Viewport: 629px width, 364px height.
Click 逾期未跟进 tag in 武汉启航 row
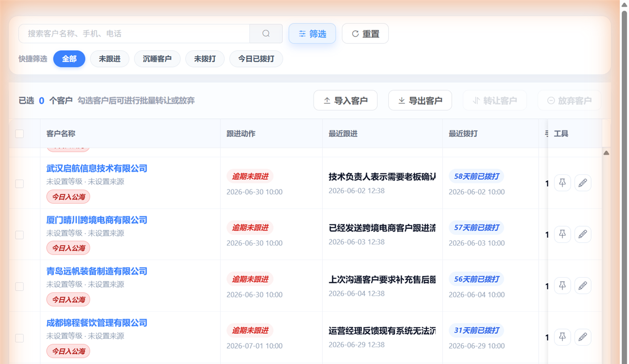(x=250, y=177)
